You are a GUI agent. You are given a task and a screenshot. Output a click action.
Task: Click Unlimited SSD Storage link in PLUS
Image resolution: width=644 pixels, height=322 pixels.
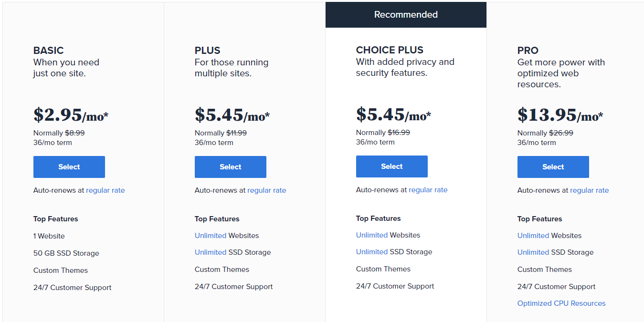point(211,252)
